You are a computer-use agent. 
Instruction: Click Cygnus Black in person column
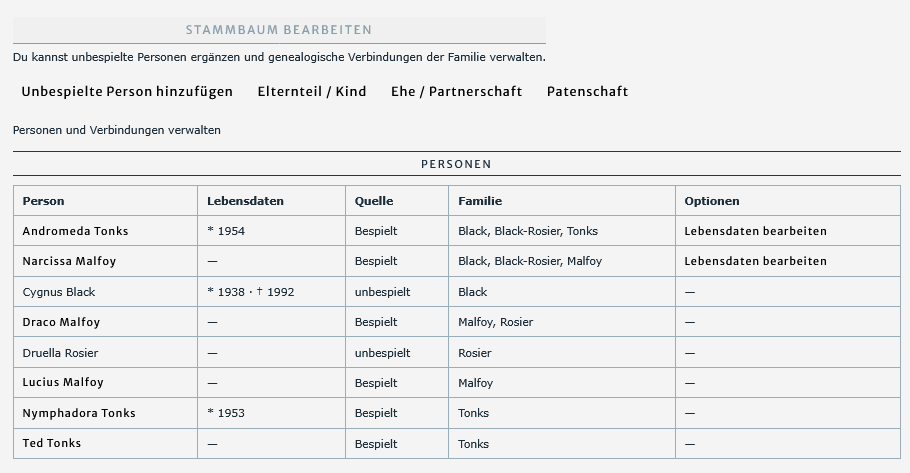coord(59,292)
